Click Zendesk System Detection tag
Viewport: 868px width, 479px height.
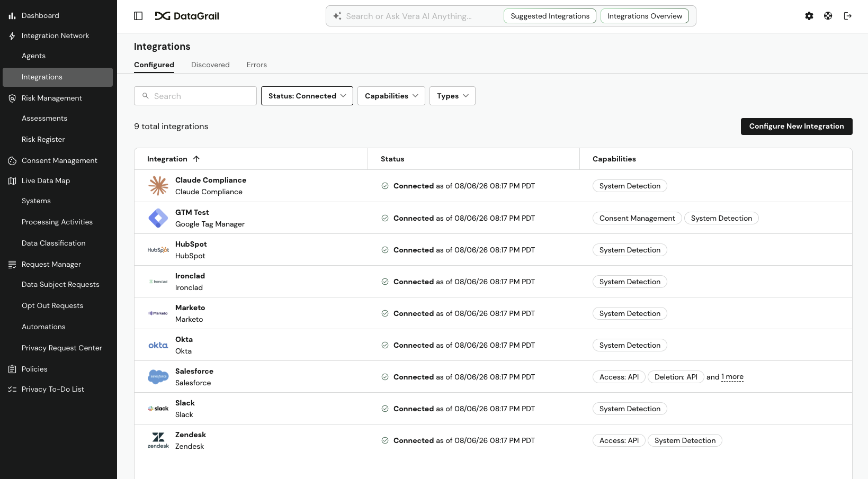coord(685,440)
